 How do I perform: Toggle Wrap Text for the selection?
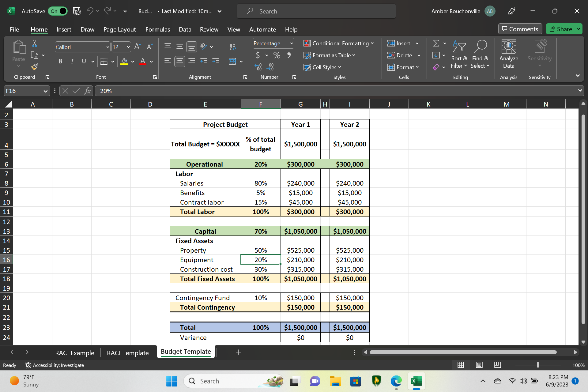(x=233, y=47)
